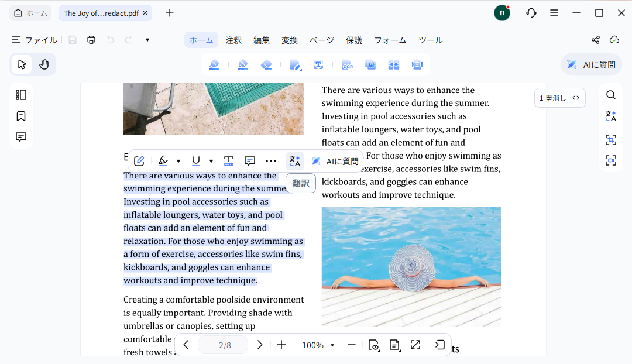Switch to the hand pan tool

tap(44, 64)
